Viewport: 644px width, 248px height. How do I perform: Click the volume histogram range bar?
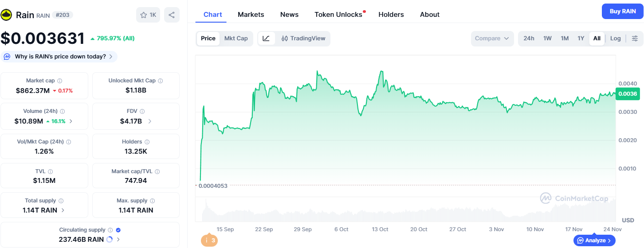click(408, 213)
